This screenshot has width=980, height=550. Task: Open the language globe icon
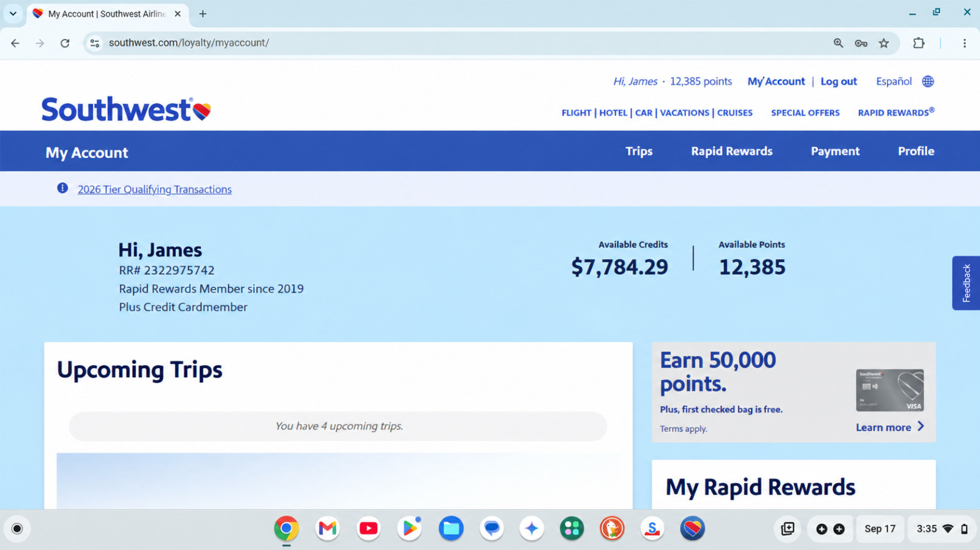[928, 81]
